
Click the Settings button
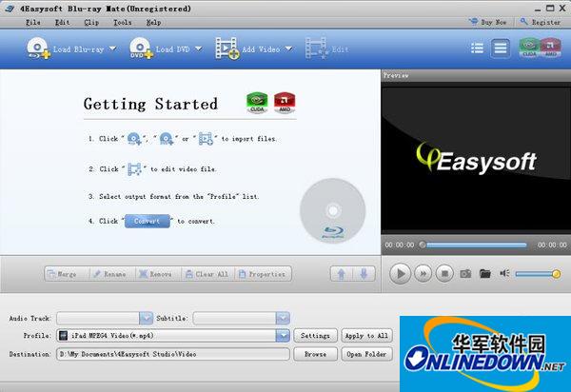315,336
